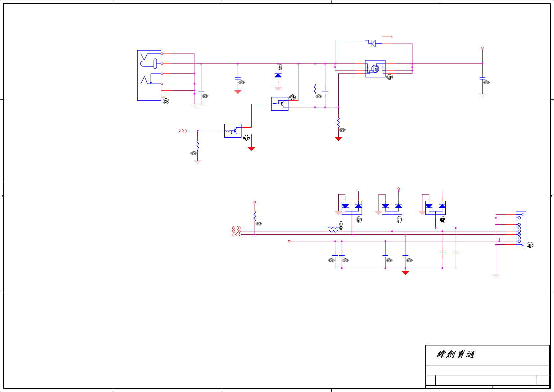Click the MOSFET symbol in the blue box

pyautogui.click(x=375, y=69)
